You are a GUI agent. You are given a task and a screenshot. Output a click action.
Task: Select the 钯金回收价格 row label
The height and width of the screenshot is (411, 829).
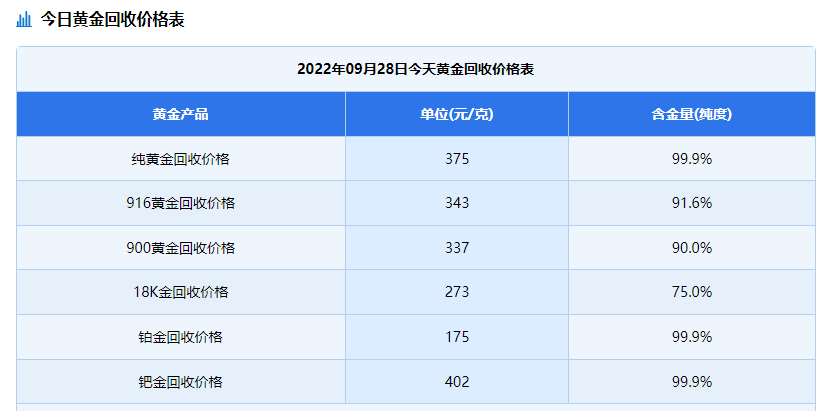(x=181, y=382)
